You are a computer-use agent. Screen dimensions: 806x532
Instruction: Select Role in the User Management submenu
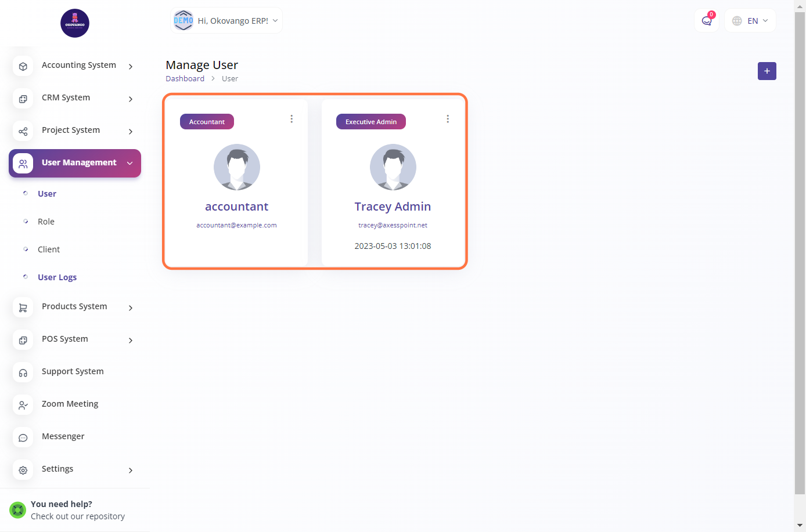[x=46, y=222]
